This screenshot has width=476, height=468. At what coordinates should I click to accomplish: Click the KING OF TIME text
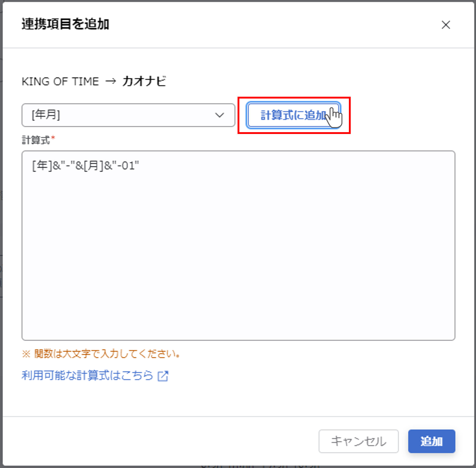click(x=60, y=81)
